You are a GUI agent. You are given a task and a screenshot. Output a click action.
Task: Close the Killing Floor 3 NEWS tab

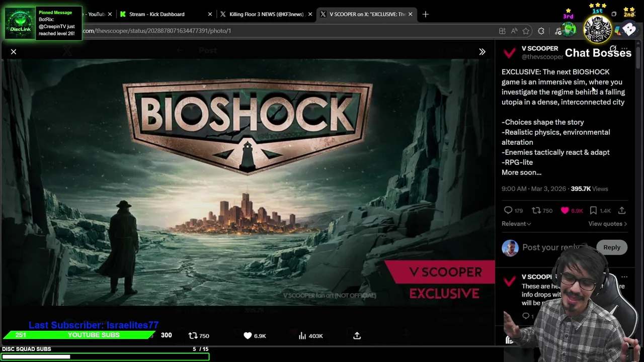[310, 14]
